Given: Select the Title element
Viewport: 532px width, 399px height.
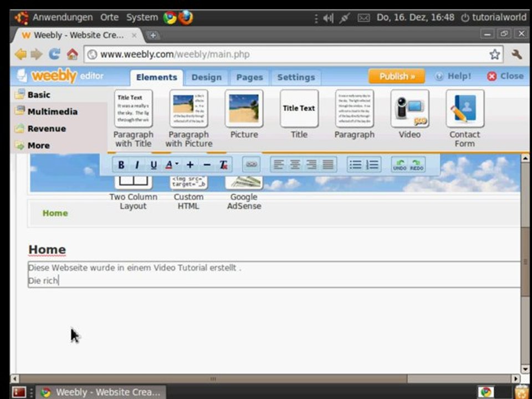Looking at the screenshot, I should tap(299, 114).
